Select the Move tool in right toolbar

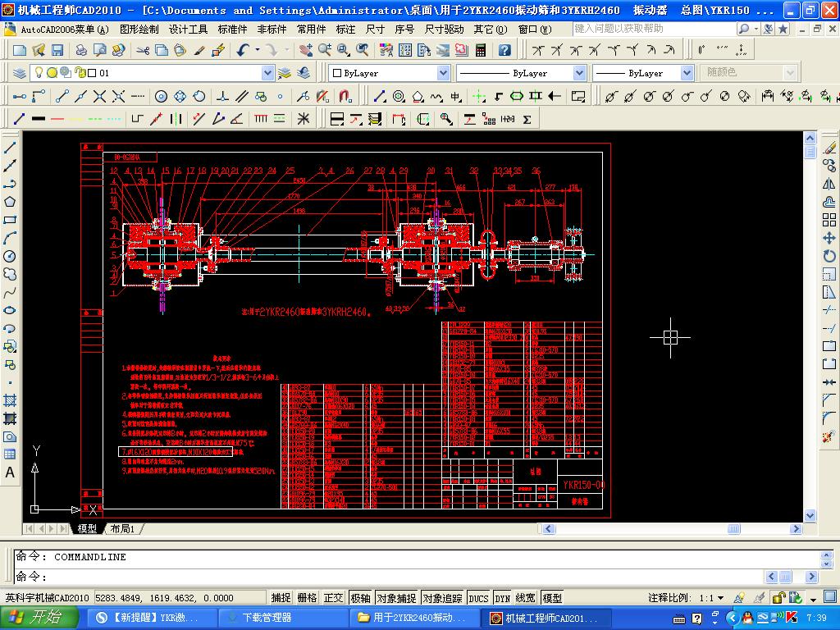point(829,238)
